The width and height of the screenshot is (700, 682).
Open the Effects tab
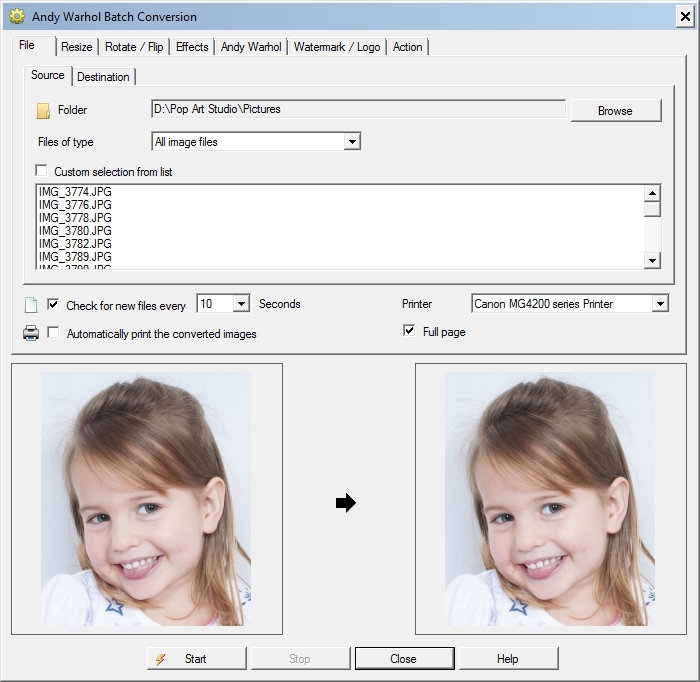coord(192,47)
